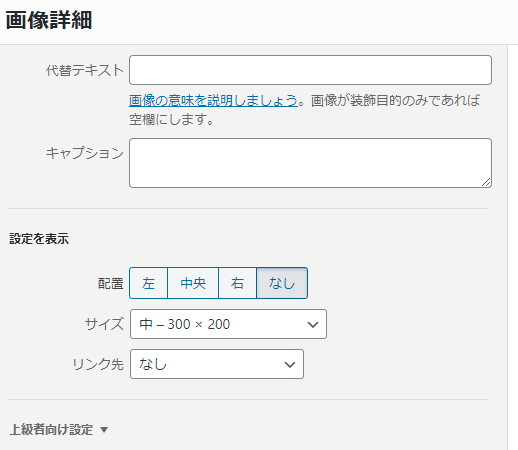Click the chevron arrow in the サイズ dropdown
This screenshot has width=518, height=450.
point(313,324)
